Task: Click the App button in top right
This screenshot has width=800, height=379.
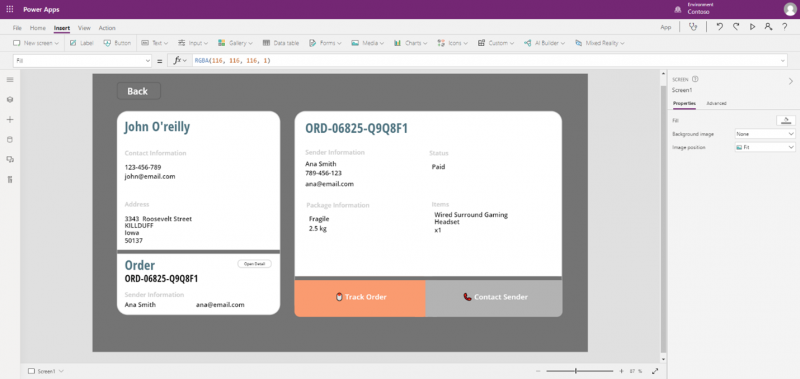Action: [x=665, y=28]
